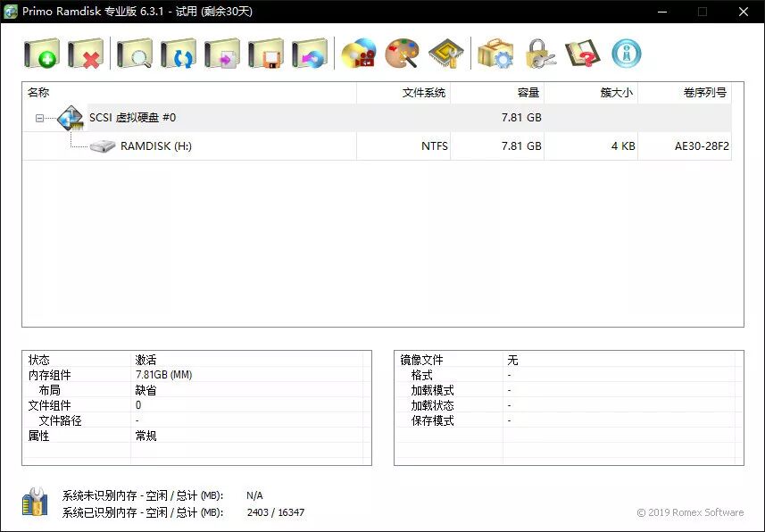
Task: Click the 属性 label
Action: [39, 436]
